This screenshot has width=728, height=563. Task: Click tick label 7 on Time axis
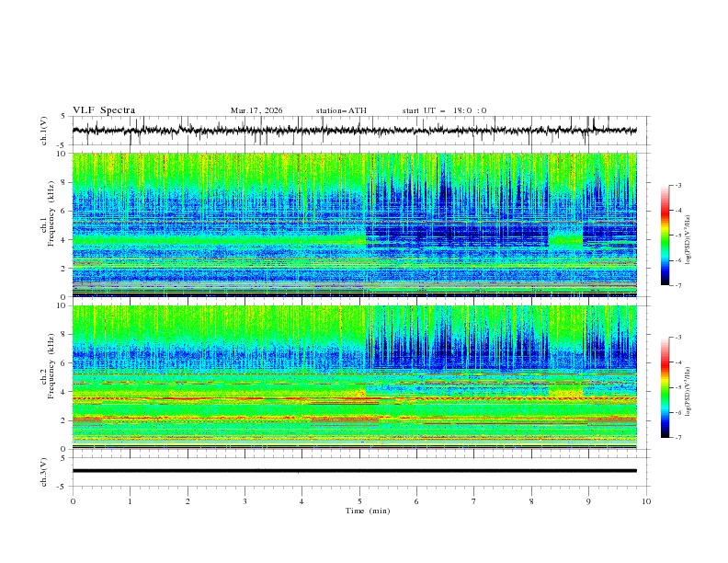tap(474, 501)
